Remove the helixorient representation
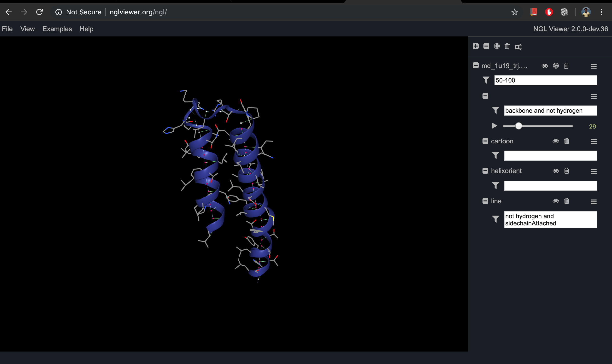Viewport: 612px width, 364px height. (566, 171)
